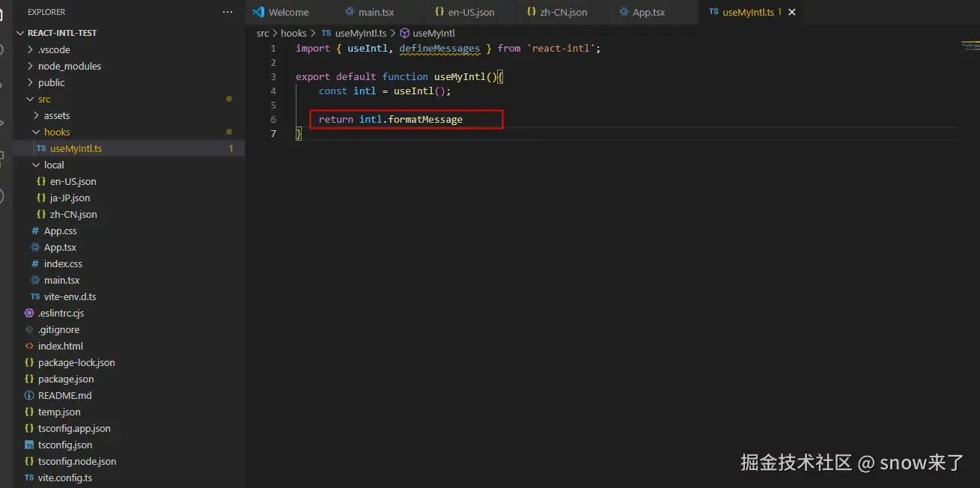Click the TS config icon beside tsconfig.json
Image resolution: width=980 pixels, height=488 pixels.
pos(29,445)
